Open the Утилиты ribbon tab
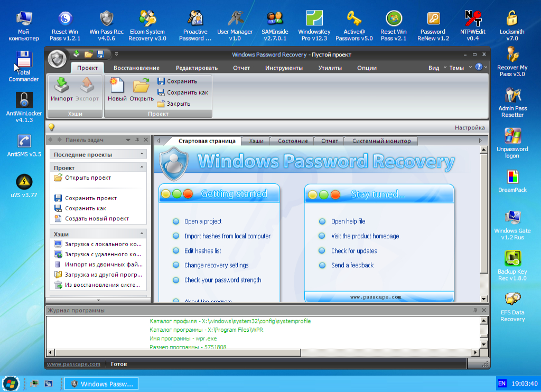541x392 pixels. (330, 68)
